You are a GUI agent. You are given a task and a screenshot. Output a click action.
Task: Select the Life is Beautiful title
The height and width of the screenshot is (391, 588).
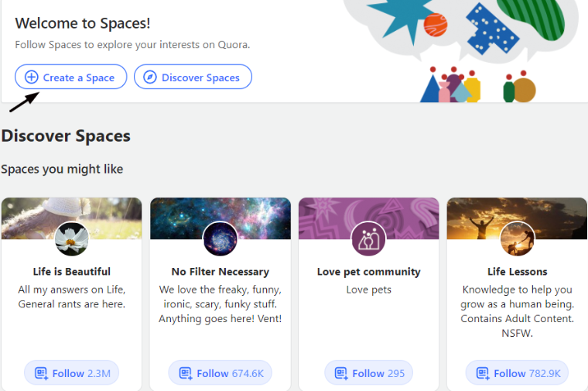(72, 271)
